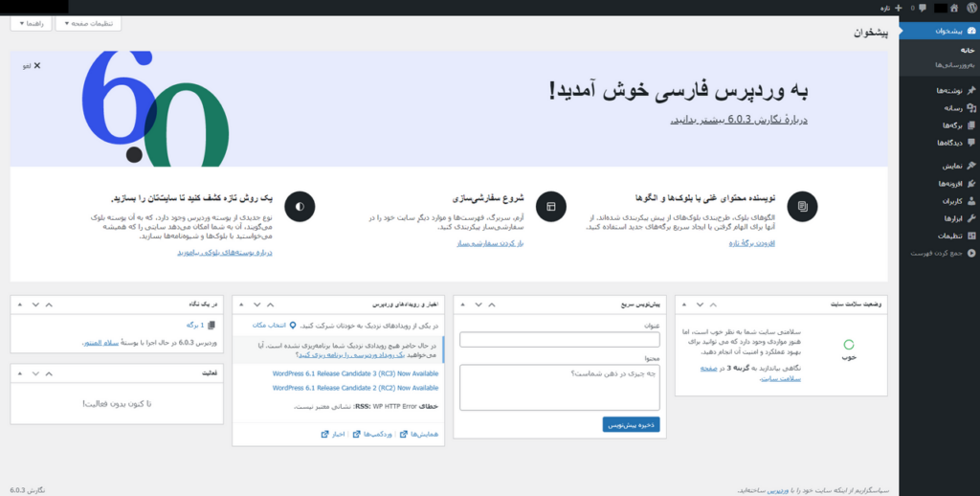This screenshot has width=980, height=496.
Task: Click the plus 'تازه' new content item
Action: click(893, 8)
